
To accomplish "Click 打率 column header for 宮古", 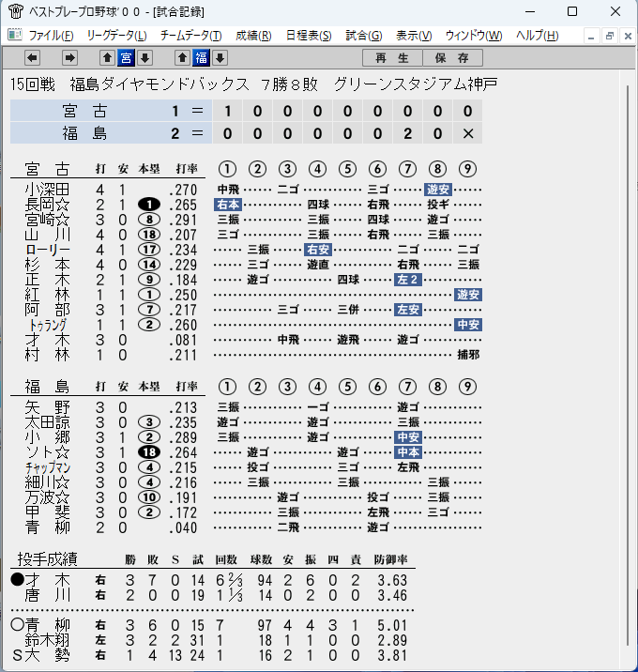I will 187,169.
